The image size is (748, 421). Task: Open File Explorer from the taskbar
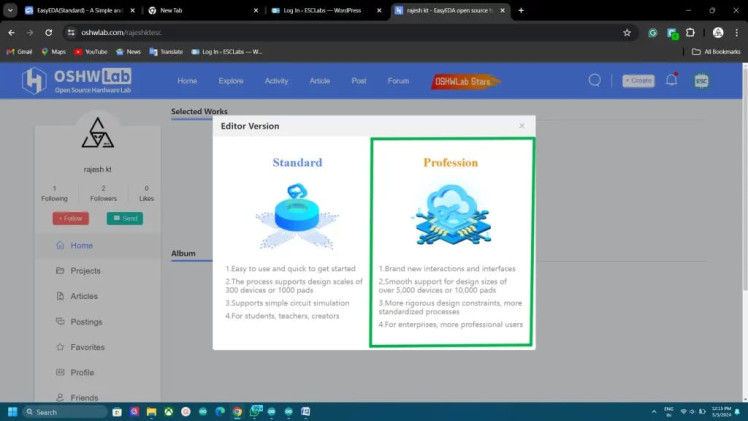[x=151, y=411]
